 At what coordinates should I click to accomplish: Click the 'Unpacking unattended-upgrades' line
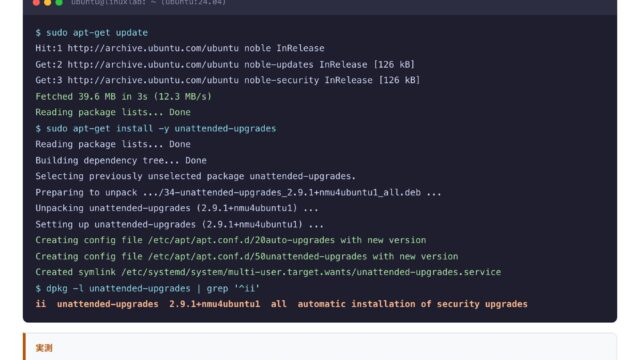(x=177, y=208)
